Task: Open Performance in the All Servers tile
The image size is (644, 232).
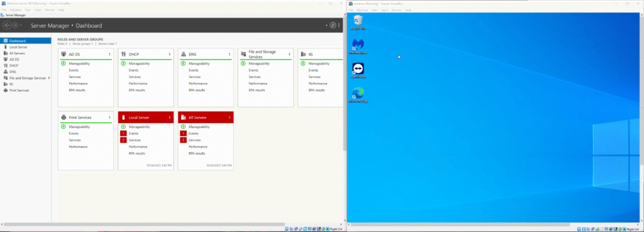Action: 198,146
